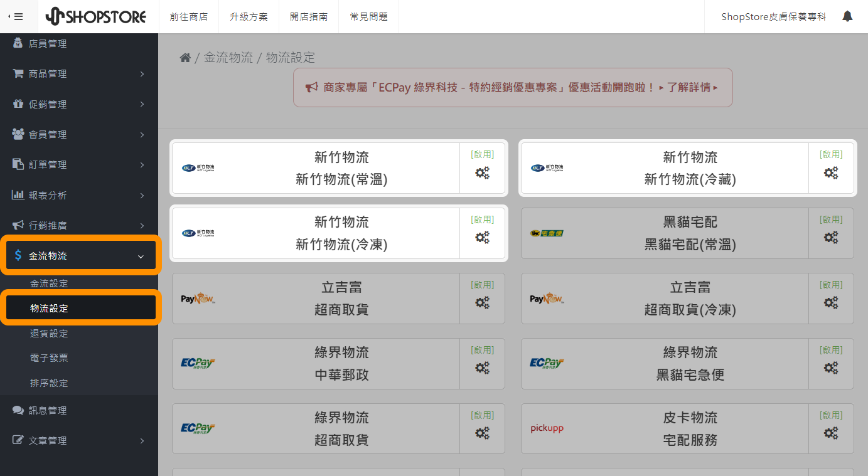The height and width of the screenshot is (476, 868).
Task: Open 常見問題 in top navigation
Action: (x=369, y=17)
